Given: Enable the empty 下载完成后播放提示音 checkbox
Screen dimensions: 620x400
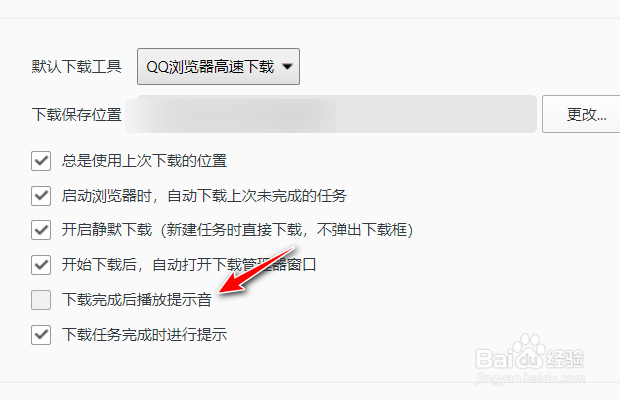Looking at the screenshot, I should [41, 300].
